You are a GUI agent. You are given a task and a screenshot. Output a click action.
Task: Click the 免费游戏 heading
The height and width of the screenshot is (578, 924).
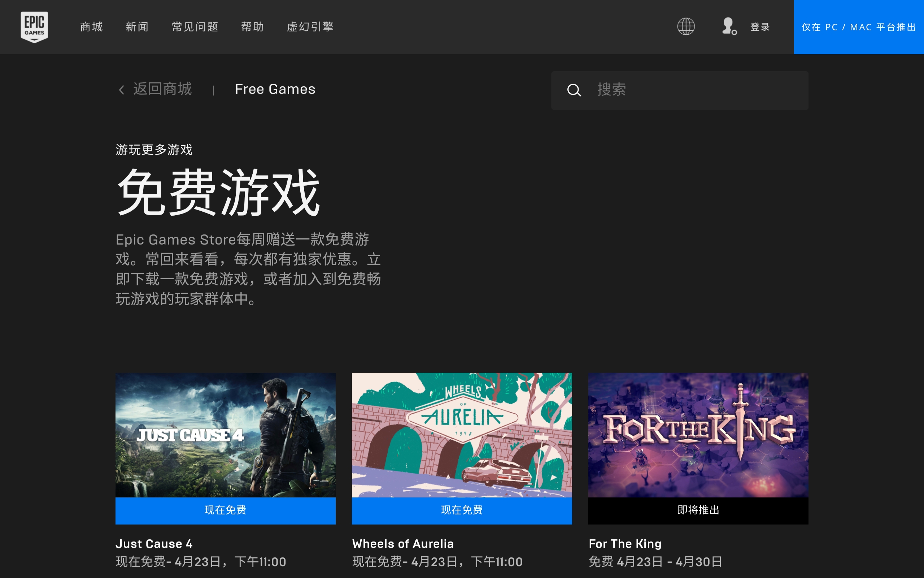(x=218, y=192)
